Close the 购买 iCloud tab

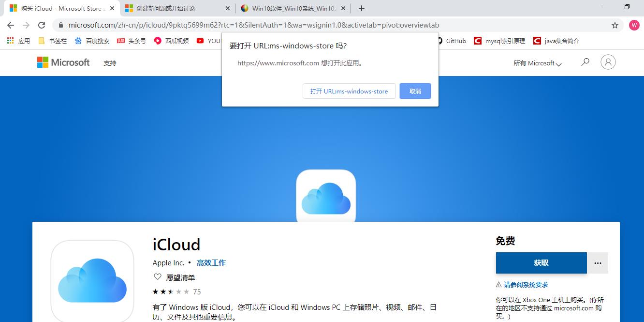point(112,8)
